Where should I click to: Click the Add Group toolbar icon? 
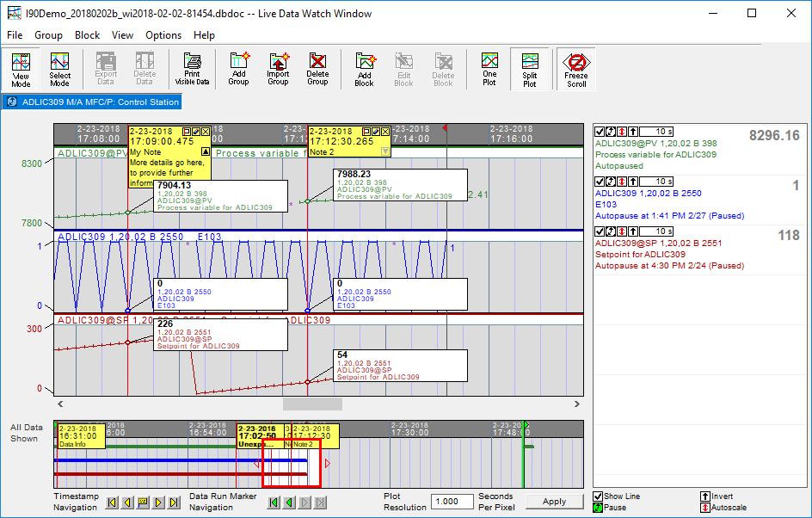(x=238, y=69)
